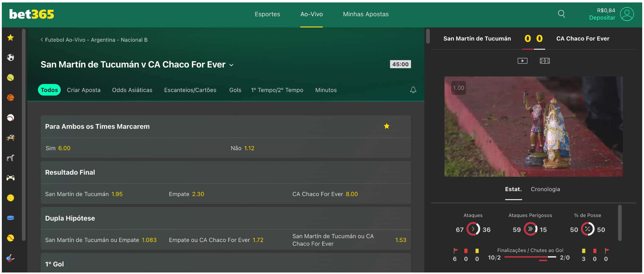Click the Ataques Perigosos circular stat icon
This screenshot has width=644, height=274.
click(x=530, y=229)
